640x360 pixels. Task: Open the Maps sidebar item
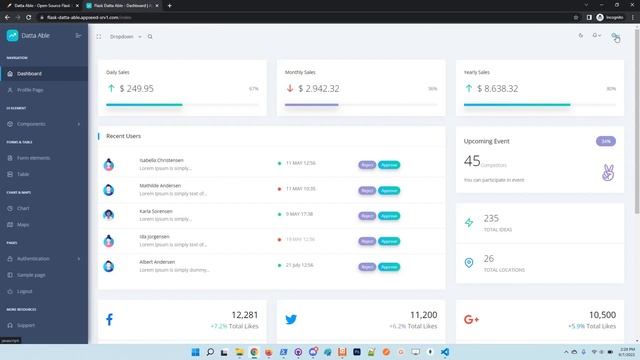(44, 224)
